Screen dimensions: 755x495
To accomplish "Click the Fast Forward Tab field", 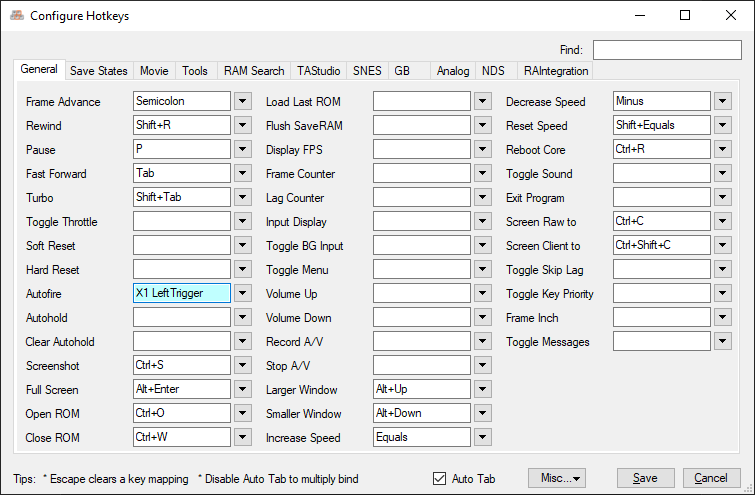I will 182,173.
